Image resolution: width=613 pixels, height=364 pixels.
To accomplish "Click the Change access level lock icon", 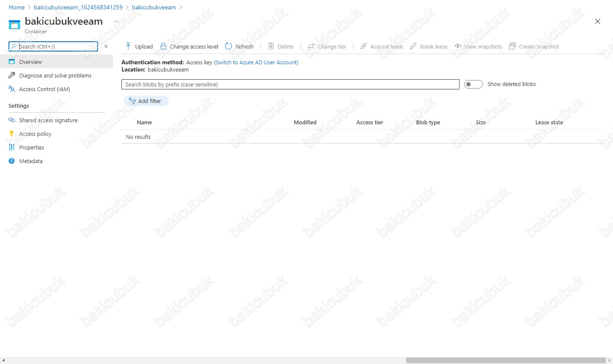I will [x=163, y=46].
